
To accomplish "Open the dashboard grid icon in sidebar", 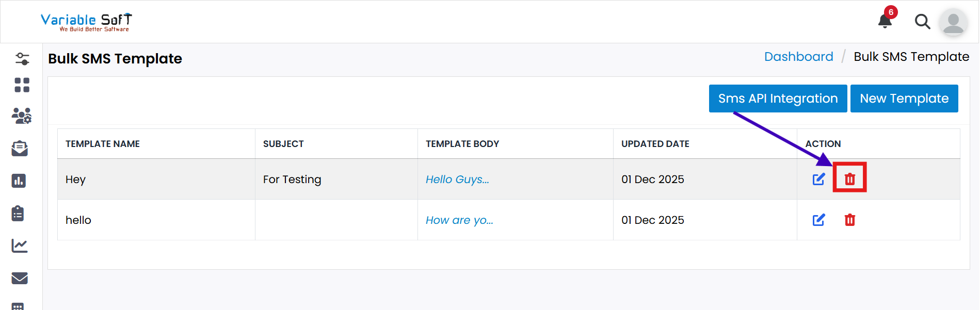I will (x=22, y=85).
